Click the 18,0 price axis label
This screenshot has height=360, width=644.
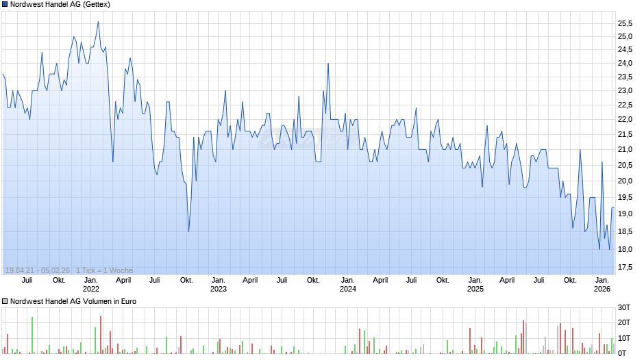625,249
